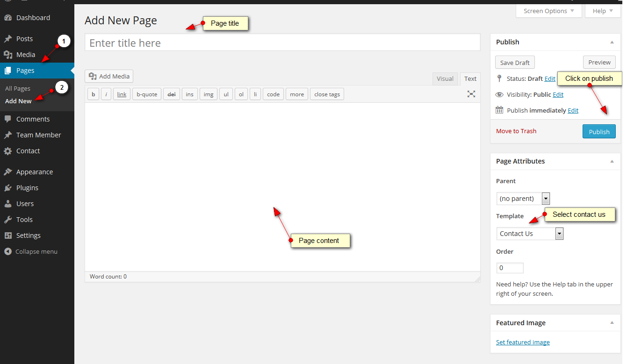The image size is (627, 364).
Task: Open the Template dropdown showing Contact Us
Action: (x=530, y=233)
